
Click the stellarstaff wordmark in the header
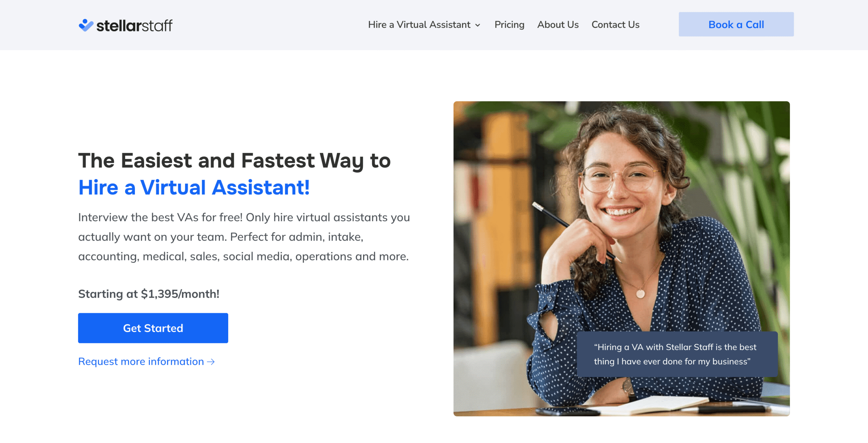pyautogui.click(x=134, y=25)
